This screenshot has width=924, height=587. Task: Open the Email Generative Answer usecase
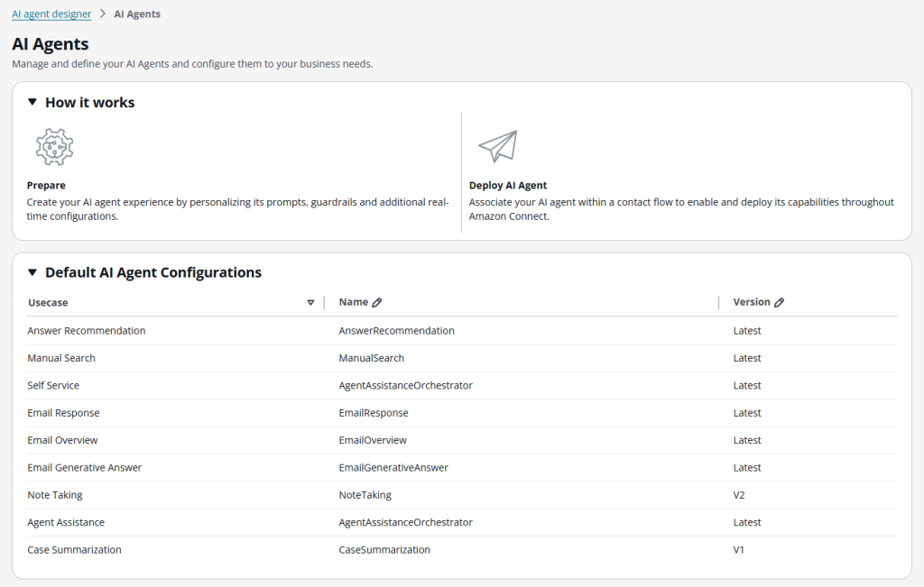click(84, 467)
